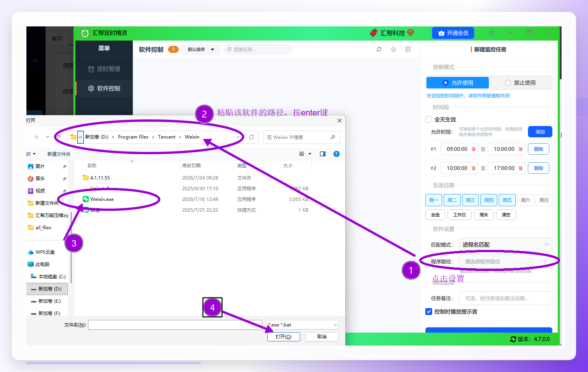Image resolution: width=588 pixels, height=372 pixels.
Task: Toggle 周四 effective day
Action: [x=489, y=200]
